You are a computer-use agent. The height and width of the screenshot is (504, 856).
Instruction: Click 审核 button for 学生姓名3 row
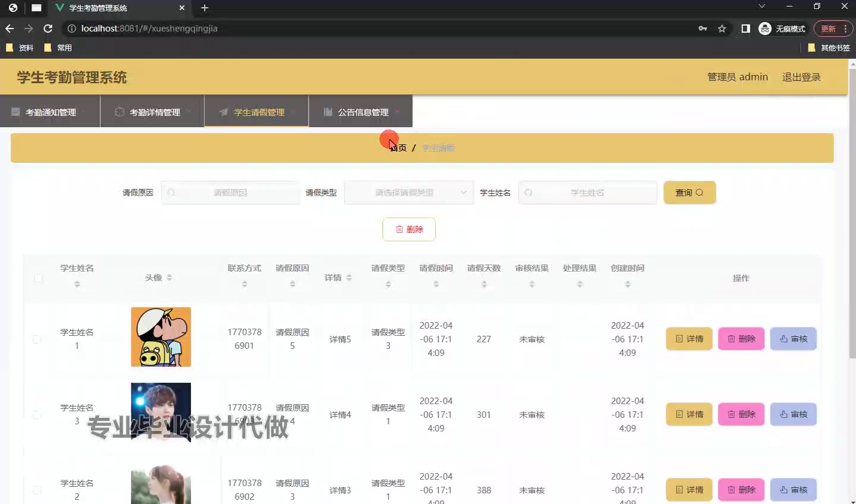(x=794, y=414)
